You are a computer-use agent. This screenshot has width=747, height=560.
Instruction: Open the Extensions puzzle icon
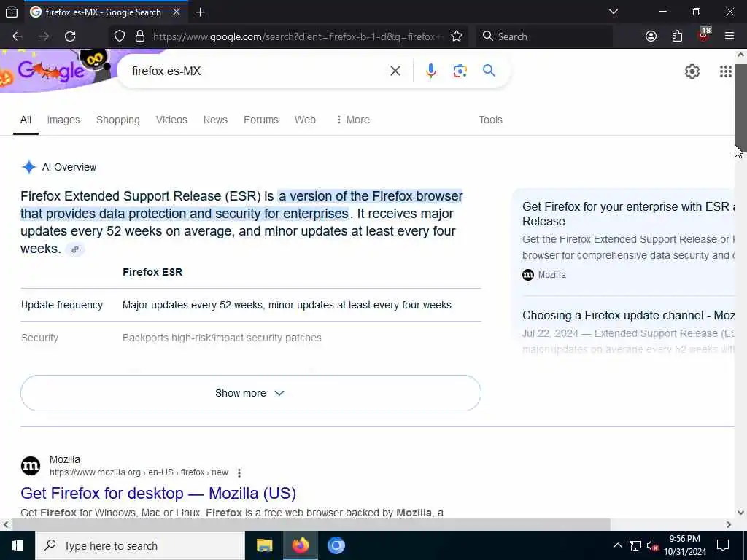677,36
